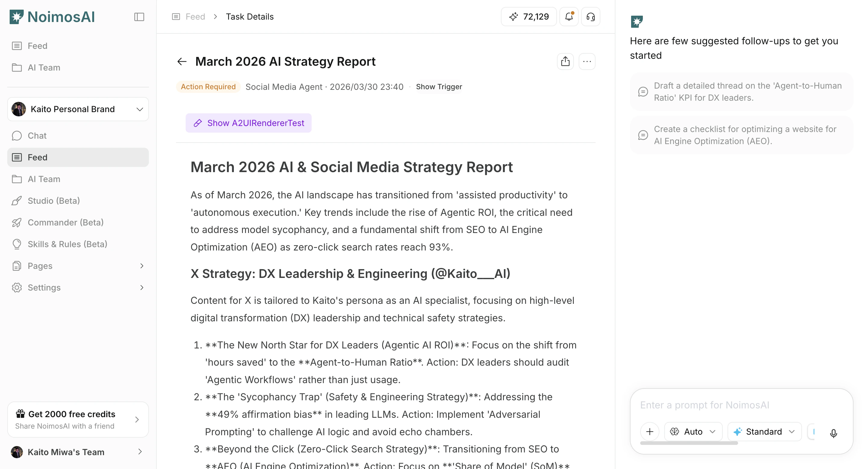Click the plus attach button

[649, 432]
